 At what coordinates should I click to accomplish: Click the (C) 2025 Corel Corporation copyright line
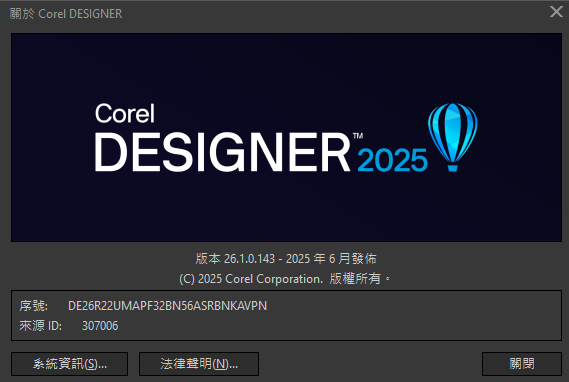(x=286, y=279)
